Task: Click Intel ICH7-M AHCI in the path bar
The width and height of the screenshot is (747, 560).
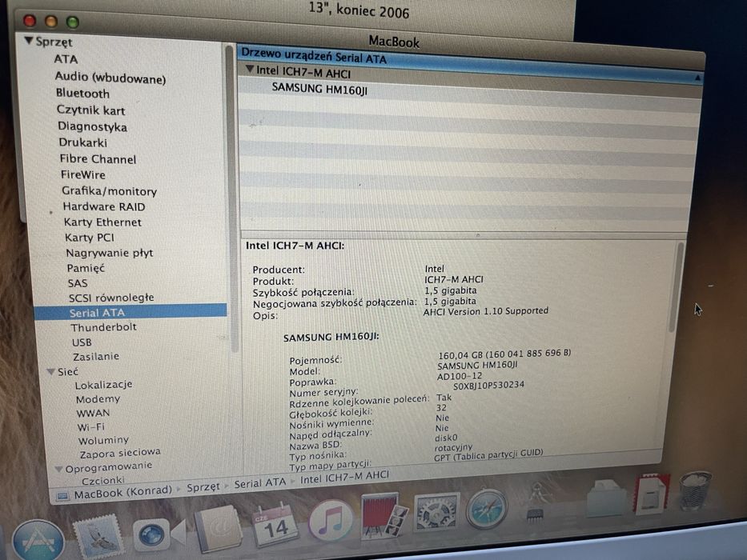Action: point(344,477)
